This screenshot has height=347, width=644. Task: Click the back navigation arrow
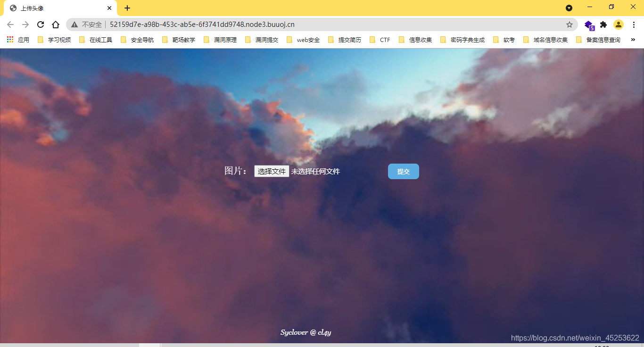click(x=10, y=25)
